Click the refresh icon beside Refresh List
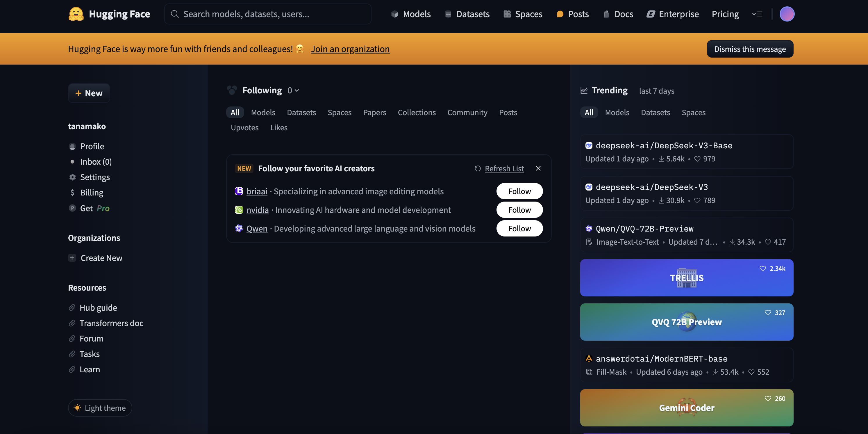The height and width of the screenshot is (434, 868). 478,168
